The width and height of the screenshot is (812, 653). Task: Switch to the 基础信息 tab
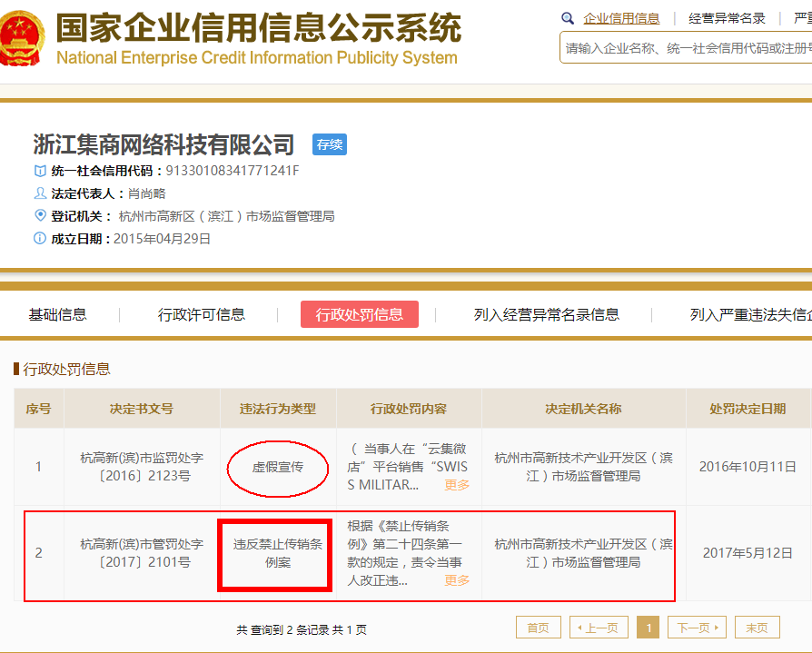coord(58,314)
